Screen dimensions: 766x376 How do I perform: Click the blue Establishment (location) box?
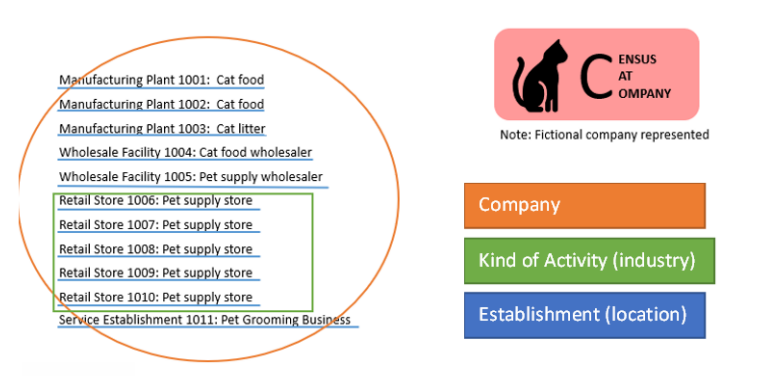(585, 315)
